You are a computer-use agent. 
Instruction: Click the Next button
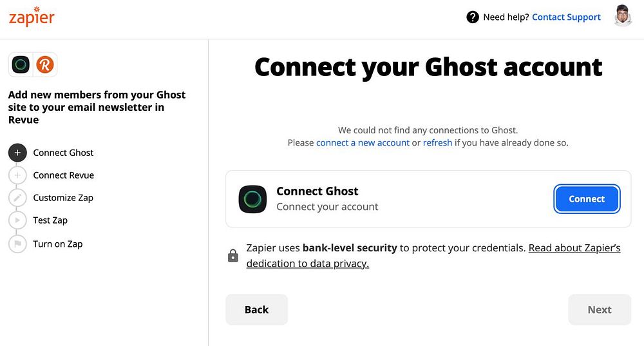[599, 310]
